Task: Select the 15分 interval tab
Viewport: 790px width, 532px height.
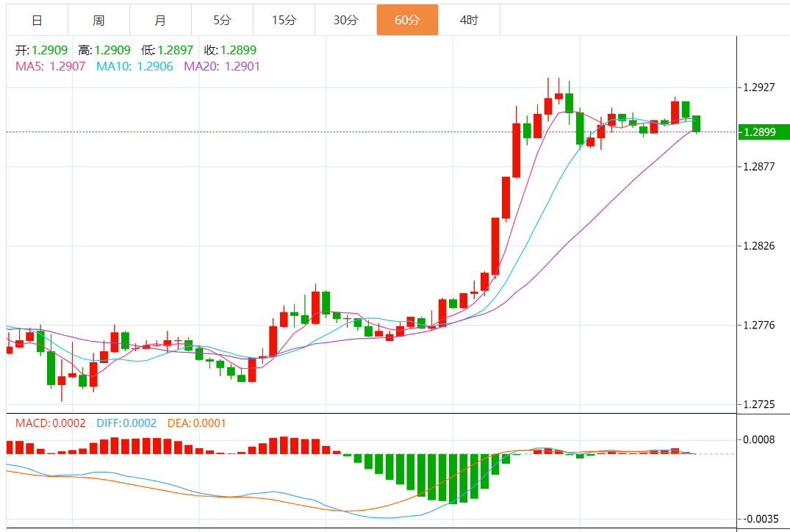Action: point(284,20)
